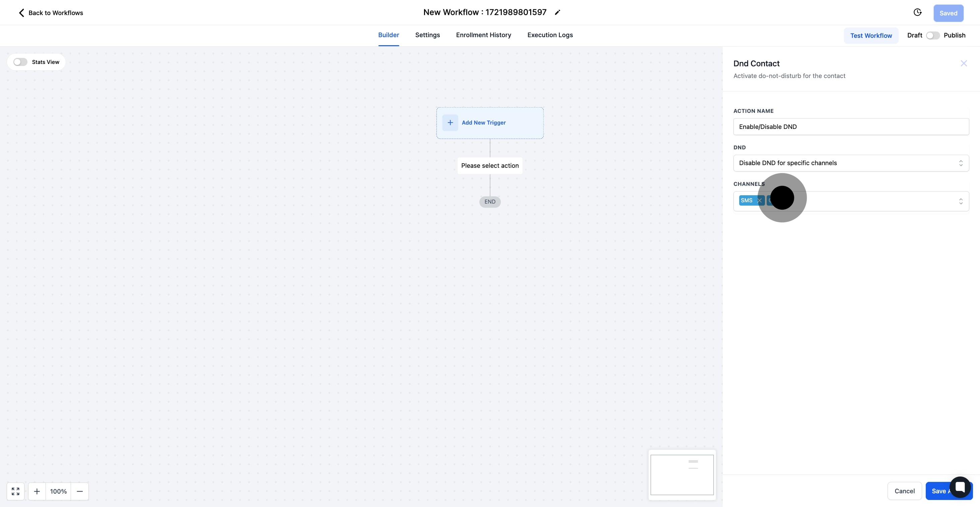Viewport: 980px width, 507px height.
Task: Close the Dnd Contact panel
Action: pyautogui.click(x=963, y=64)
